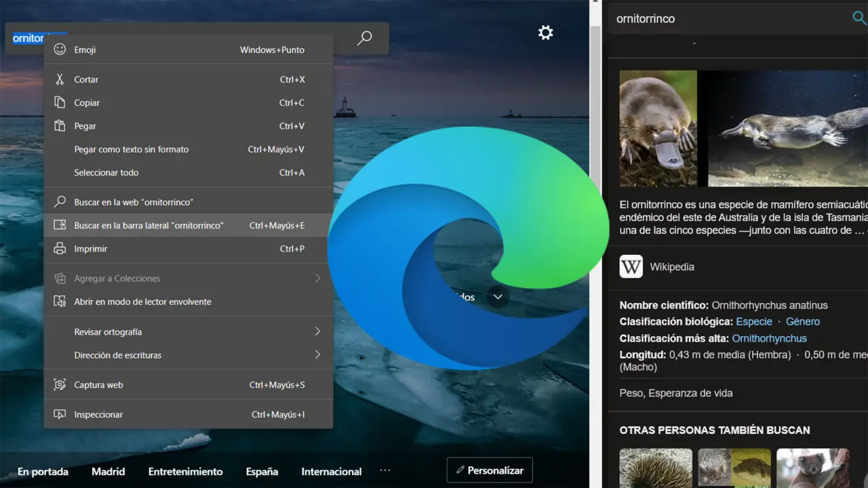The image size is (868, 488).
Task: Click the printer icon for Imprimir
Action: (x=60, y=249)
